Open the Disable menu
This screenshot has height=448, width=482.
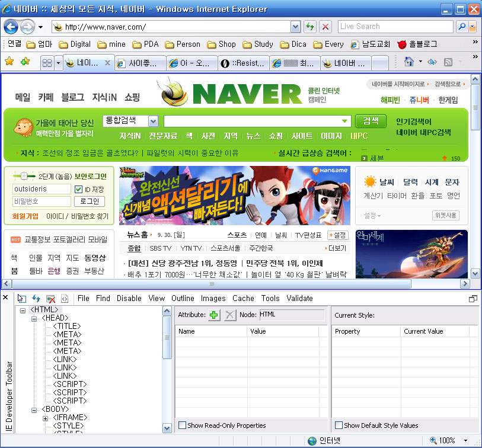129,298
